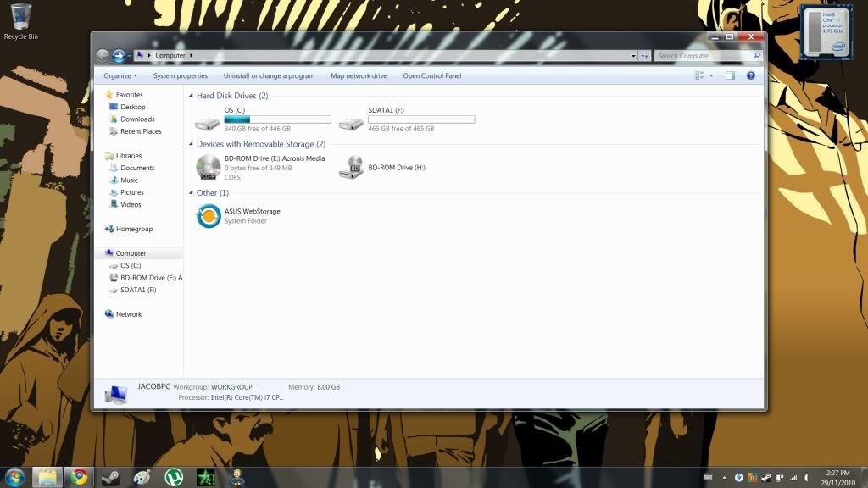Select the SDATA1 (F:) drive icon

click(351, 122)
